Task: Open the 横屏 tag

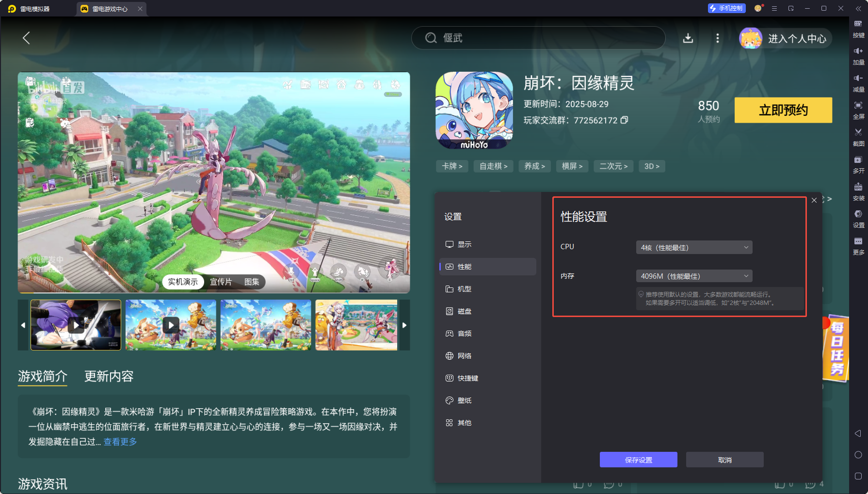Action: tap(572, 166)
